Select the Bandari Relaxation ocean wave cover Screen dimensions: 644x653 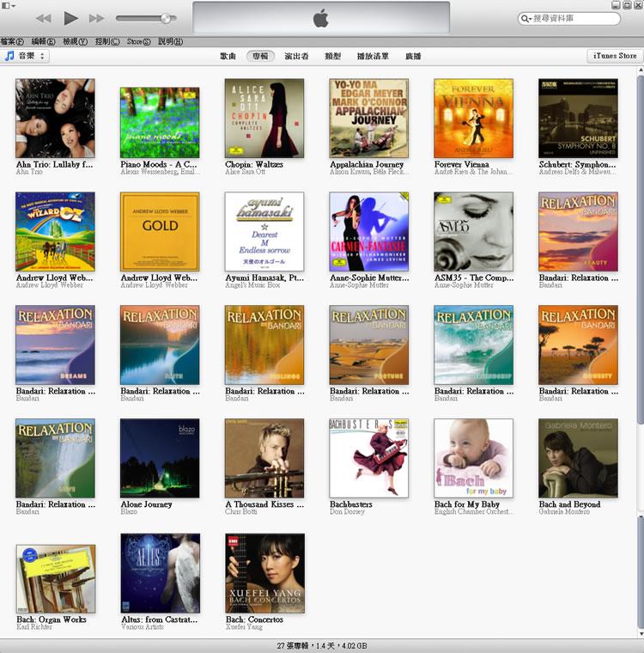coord(473,345)
